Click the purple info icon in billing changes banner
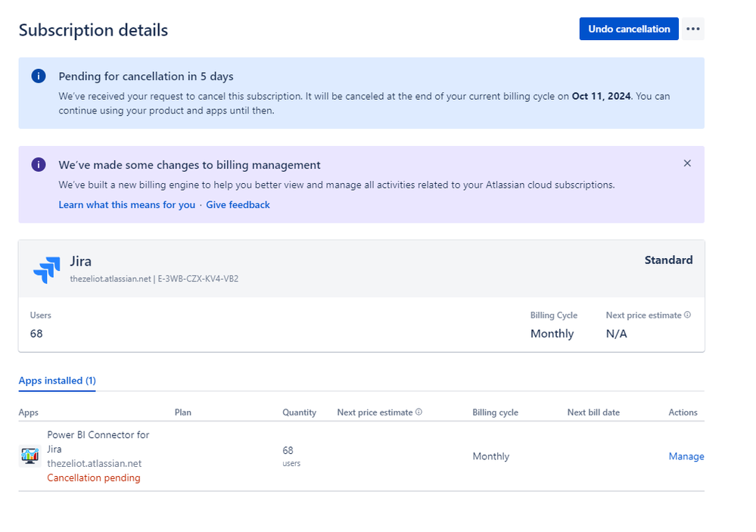 39,165
